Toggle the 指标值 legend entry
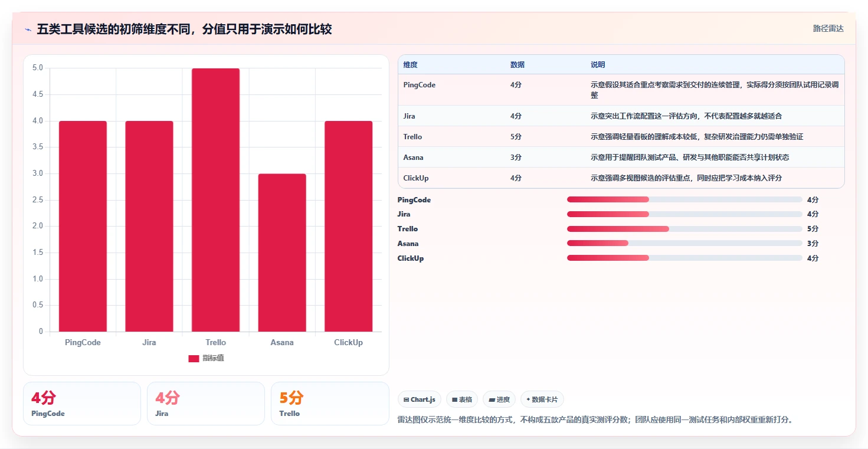868x449 pixels. pos(206,358)
